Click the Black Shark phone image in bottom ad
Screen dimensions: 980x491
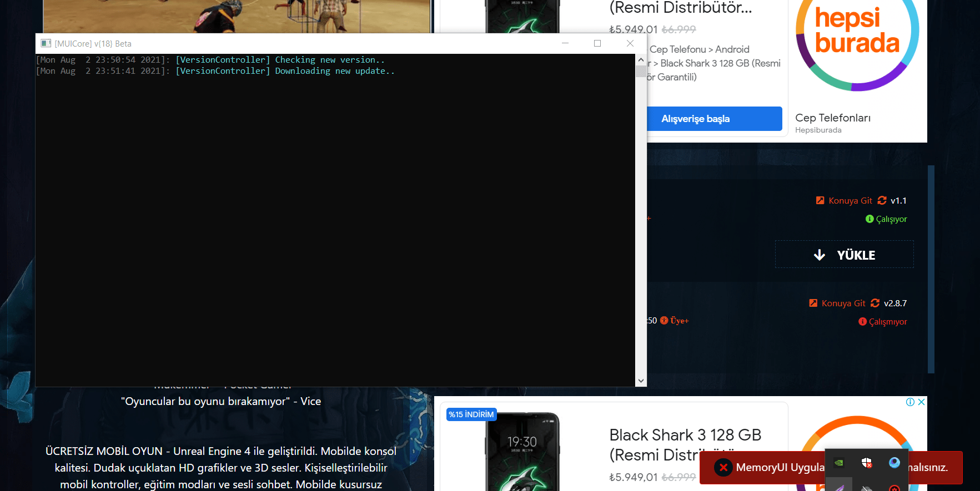click(x=522, y=452)
